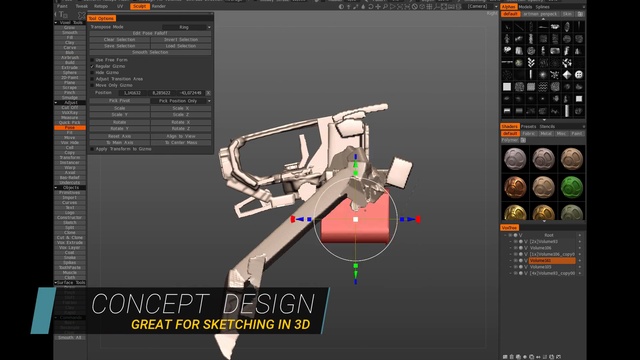Toggle Hide Gizmo checkbox

[x=92, y=73]
